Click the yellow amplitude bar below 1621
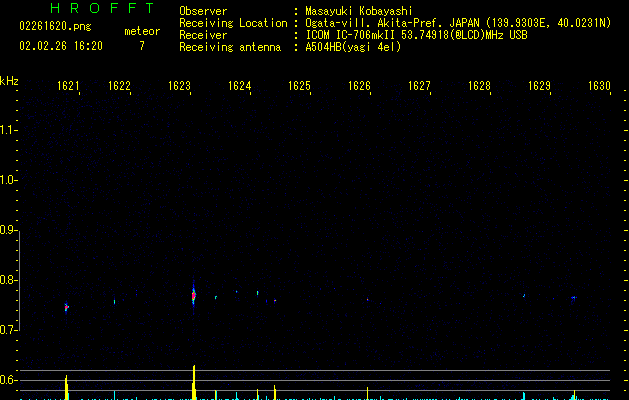The width and height of the screenshot is (629, 400). (67, 387)
